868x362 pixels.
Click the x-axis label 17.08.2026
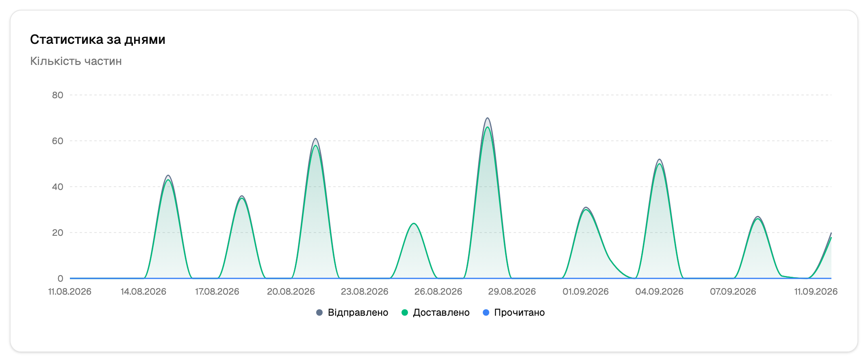coord(217,291)
